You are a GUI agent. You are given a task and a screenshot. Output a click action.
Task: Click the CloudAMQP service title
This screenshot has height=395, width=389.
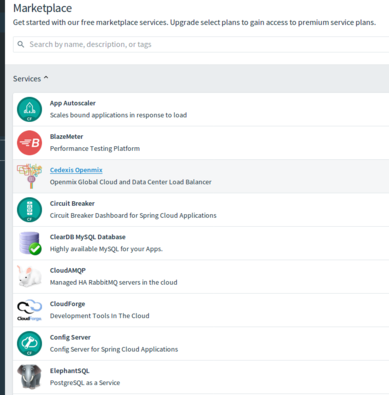(68, 270)
